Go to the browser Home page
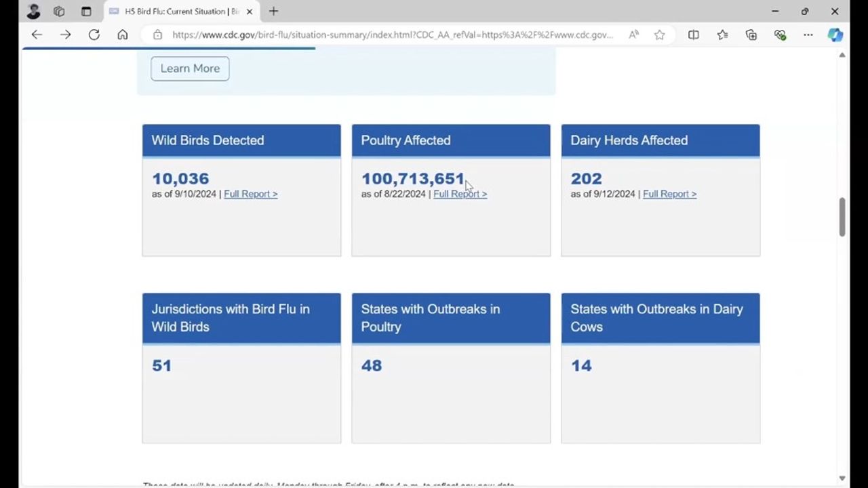The height and width of the screenshot is (488, 868). point(123,35)
